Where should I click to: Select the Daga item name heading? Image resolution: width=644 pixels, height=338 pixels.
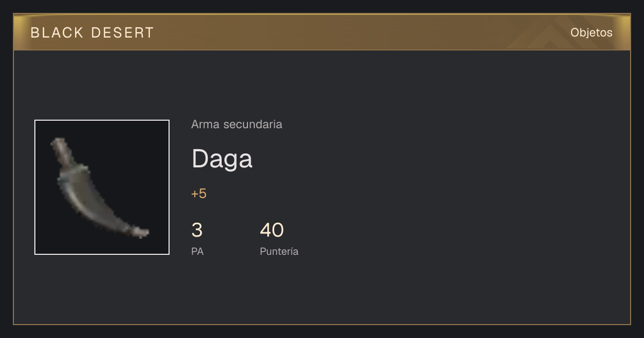(222, 158)
